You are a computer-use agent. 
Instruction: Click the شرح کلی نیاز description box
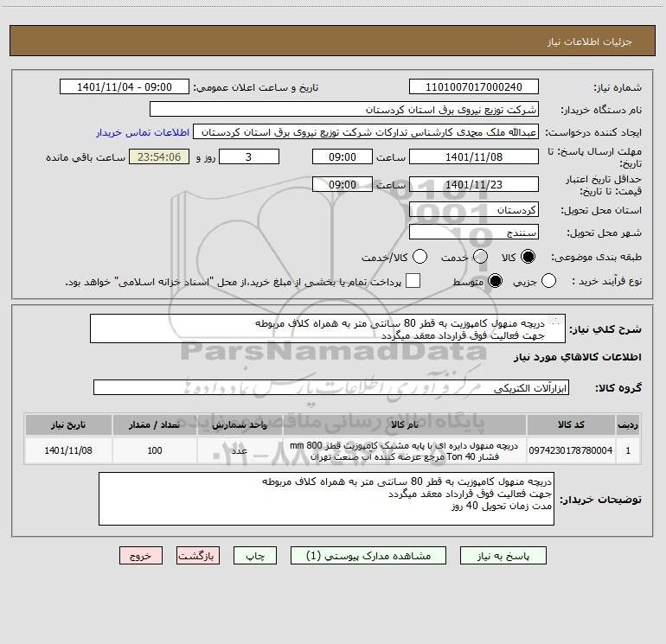coord(328,329)
